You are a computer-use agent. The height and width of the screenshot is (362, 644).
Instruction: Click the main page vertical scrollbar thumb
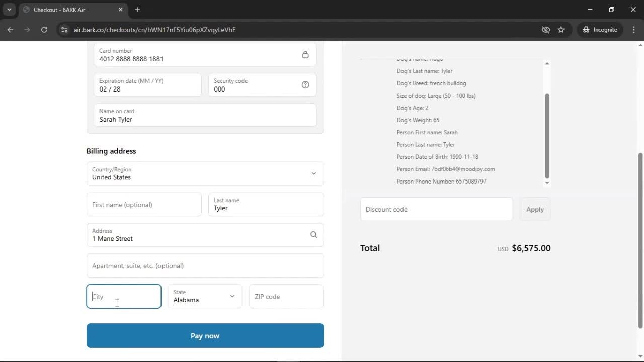(x=640, y=240)
